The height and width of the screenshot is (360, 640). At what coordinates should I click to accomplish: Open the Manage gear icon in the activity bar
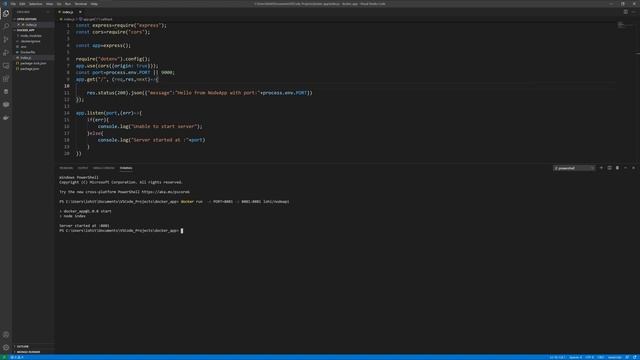tap(6, 348)
